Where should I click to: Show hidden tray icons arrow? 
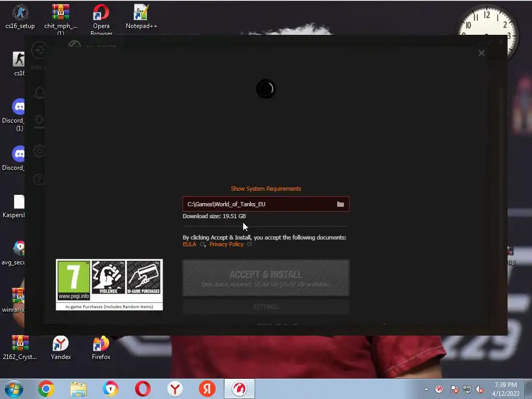(426, 389)
